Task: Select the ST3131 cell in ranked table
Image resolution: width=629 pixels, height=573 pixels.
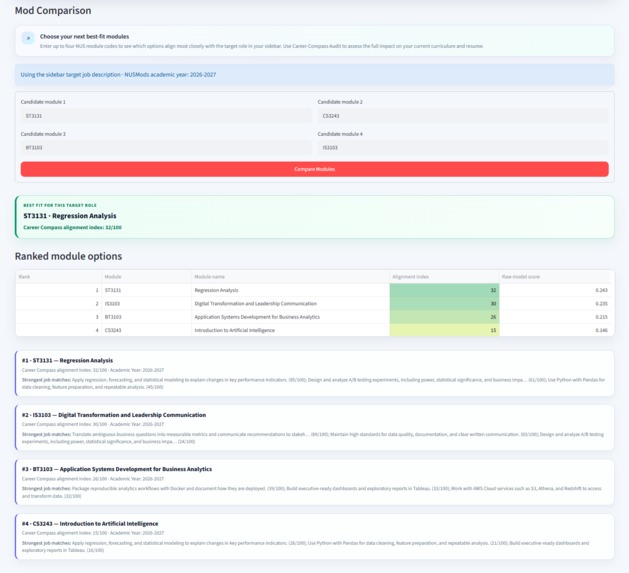Action: point(146,290)
